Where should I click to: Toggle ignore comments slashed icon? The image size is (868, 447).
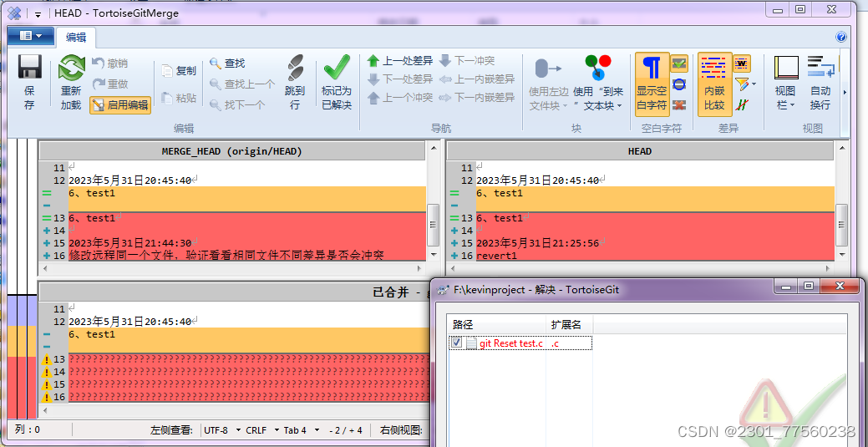tap(741, 104)
